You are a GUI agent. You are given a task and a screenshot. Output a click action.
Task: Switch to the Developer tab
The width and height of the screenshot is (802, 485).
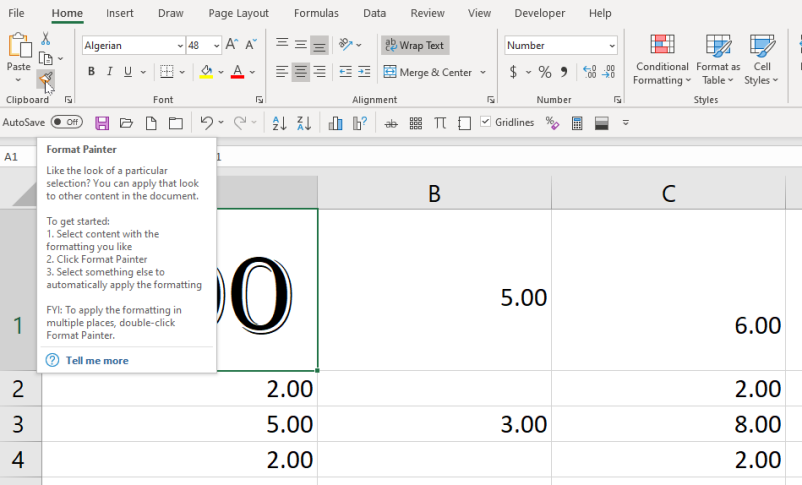(x=540, y=13)
